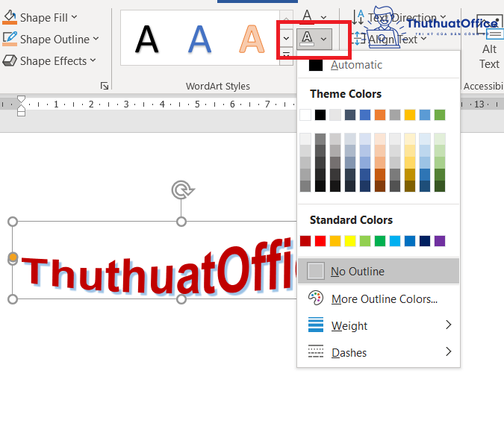Viewport: 504px width, 444px height.
Task: Click the Text Outline letter A icon
Action: pos(308,39)
